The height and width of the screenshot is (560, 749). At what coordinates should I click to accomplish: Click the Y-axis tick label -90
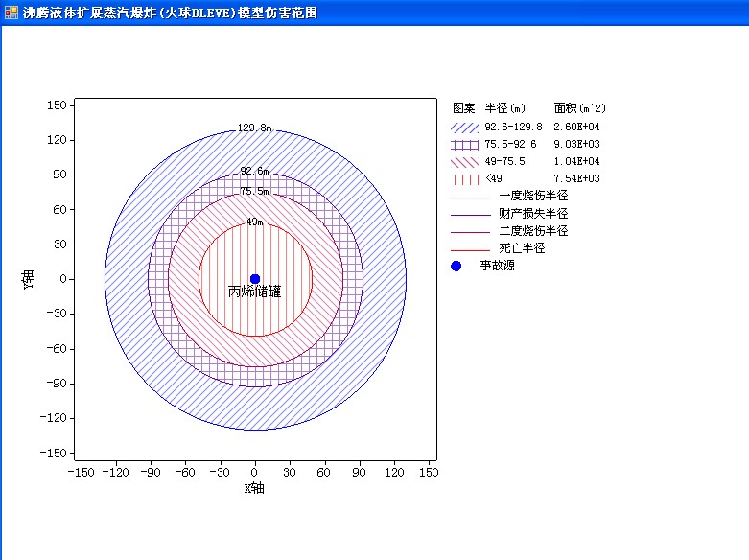pos(57,384)
